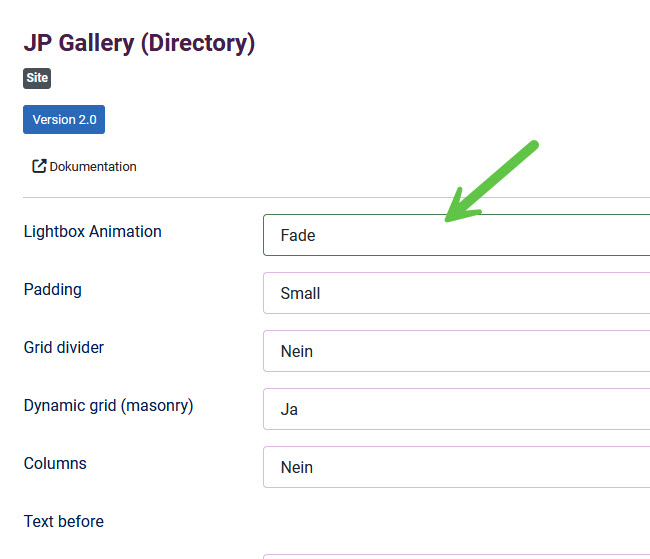Click the Text before label

point(64,522)
